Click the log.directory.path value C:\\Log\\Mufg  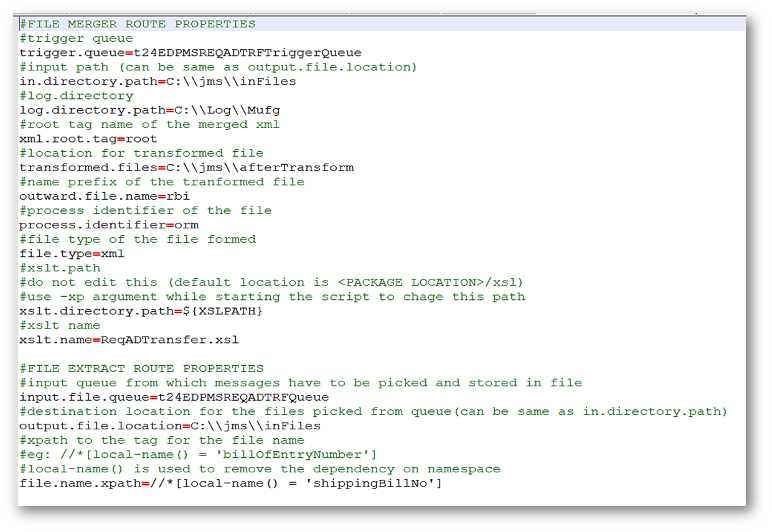point(223,110)
